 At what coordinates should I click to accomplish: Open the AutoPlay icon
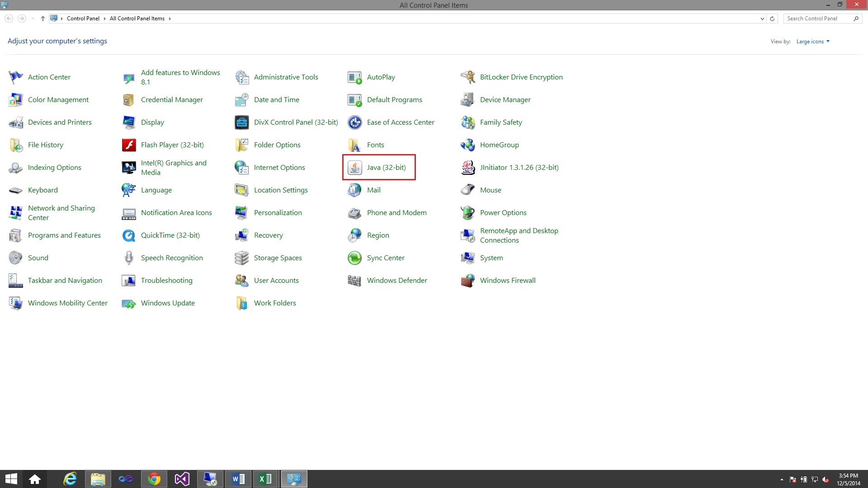pos(354,77)
